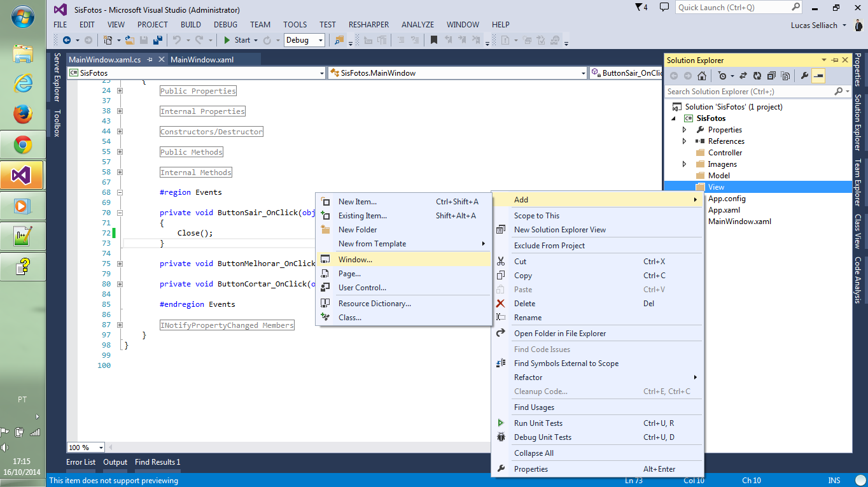
Task: Expand the Internal Methods region
Action: pos(120,173)
